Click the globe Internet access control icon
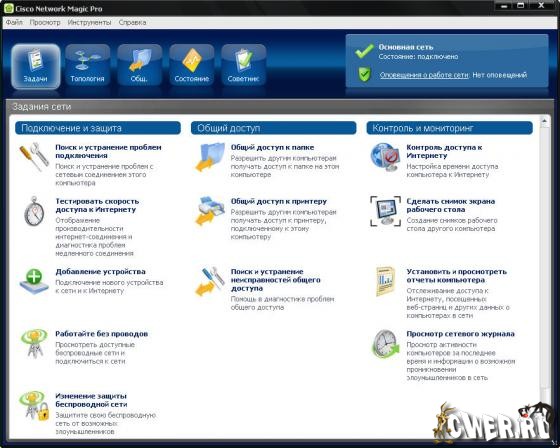This screenshot has width=560, height=448. point(385,157)
